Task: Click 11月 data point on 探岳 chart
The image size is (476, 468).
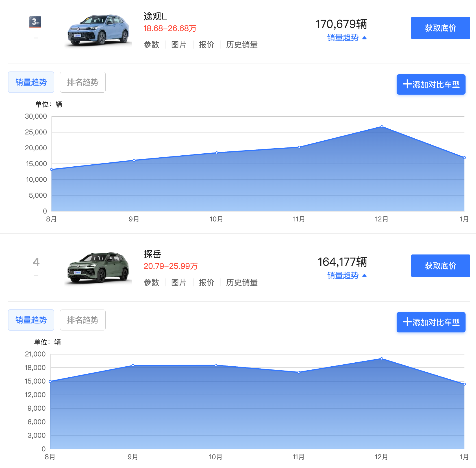Action: (x=299, y=372)
